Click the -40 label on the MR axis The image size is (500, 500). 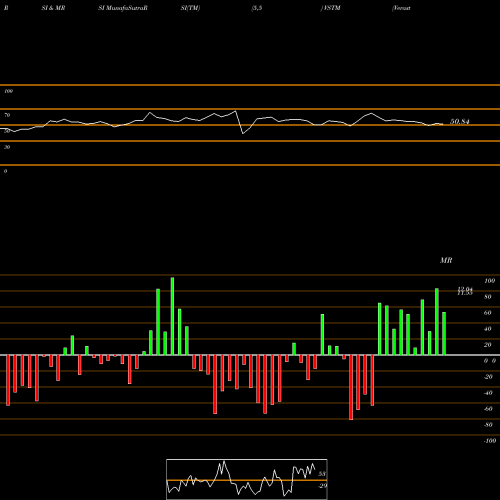(488, 393)
